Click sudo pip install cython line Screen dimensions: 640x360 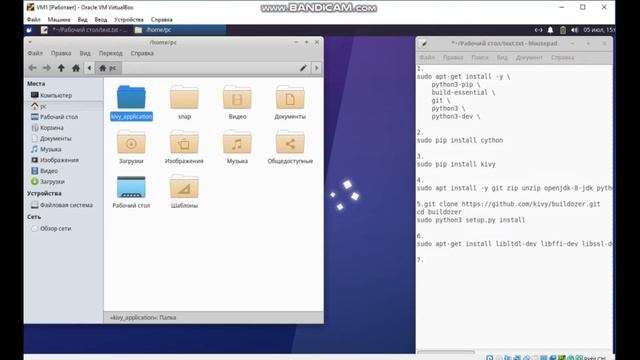pos(460,140)
